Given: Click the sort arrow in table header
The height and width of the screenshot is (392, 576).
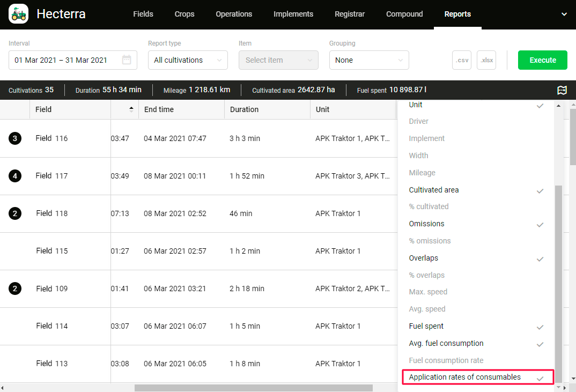Looking at the screenshot, I should (131, 109).
